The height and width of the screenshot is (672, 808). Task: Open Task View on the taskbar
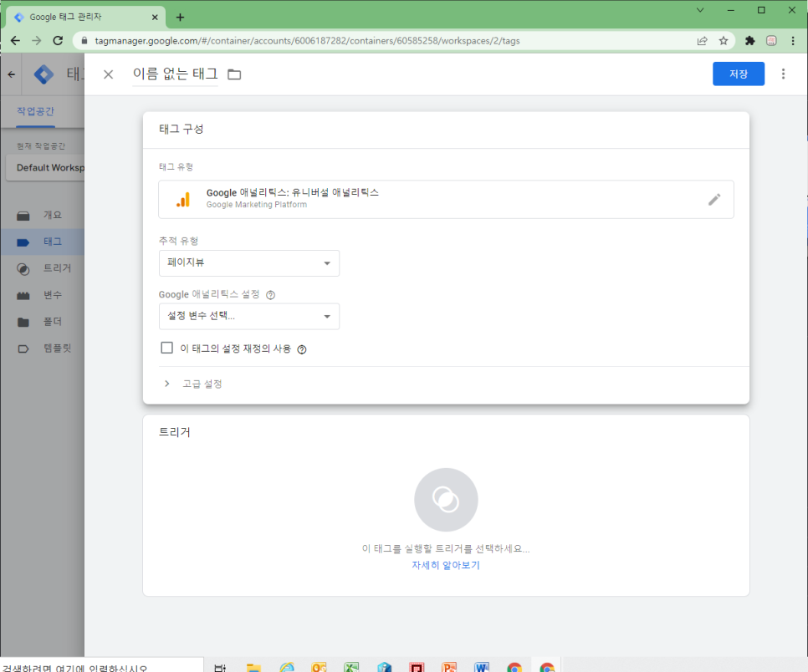(220, 667)
